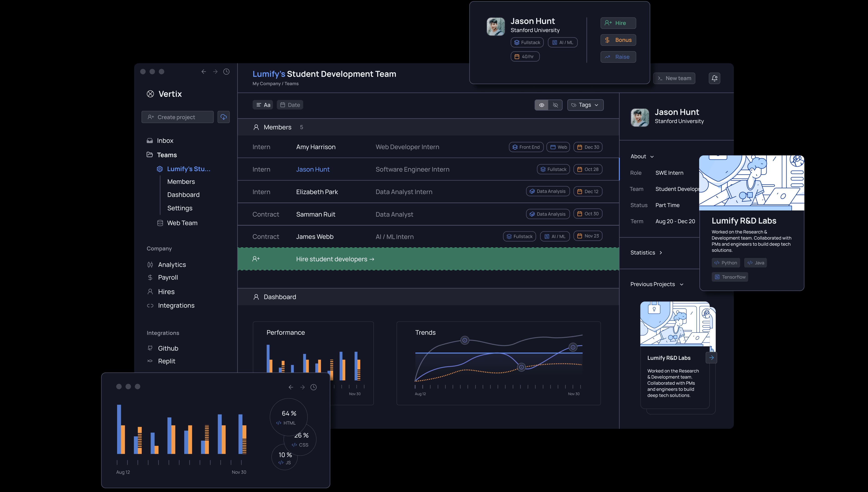Click the Lumify R&D Labs illustration in popup card

coord(752,183)
